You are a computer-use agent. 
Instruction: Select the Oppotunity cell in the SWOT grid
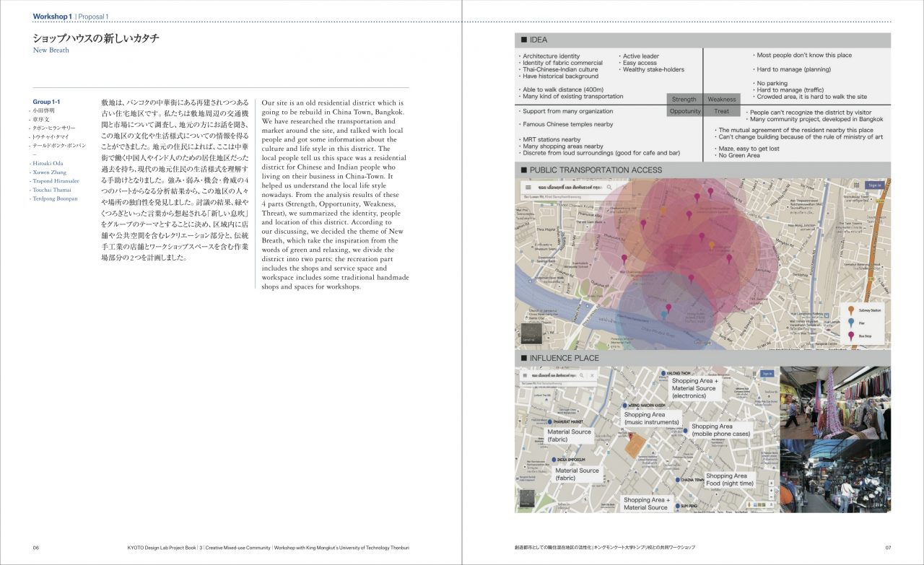click(685, 111)
